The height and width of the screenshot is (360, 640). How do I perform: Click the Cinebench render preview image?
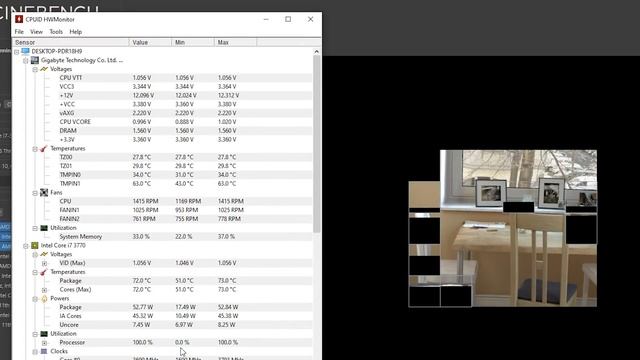pos(502,228)
